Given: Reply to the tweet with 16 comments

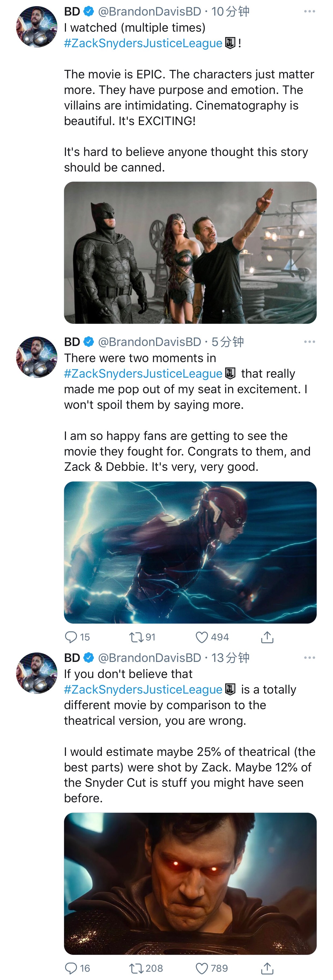Looking at the screenshot, I should click(71, 968).
